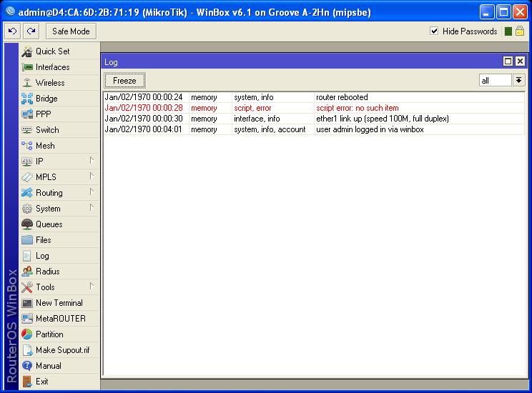Expand the System submenu arrow
This screenshot has width=532, height=393.
92,207
